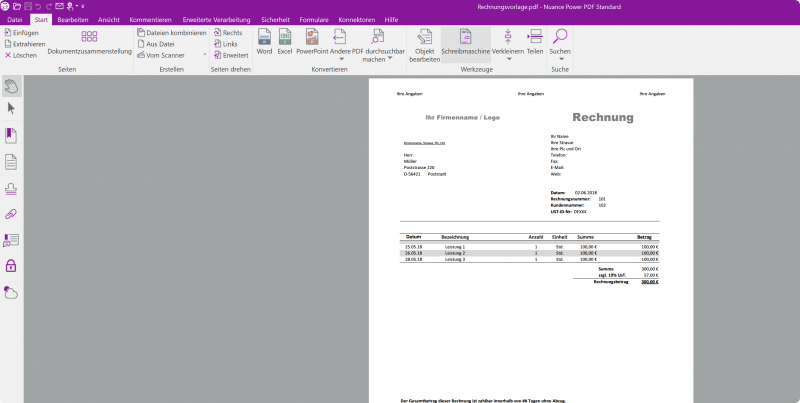The image size is (800, 403).
Task: Open a file using the folder icon in title bar
Action: (x=17, y=7)
